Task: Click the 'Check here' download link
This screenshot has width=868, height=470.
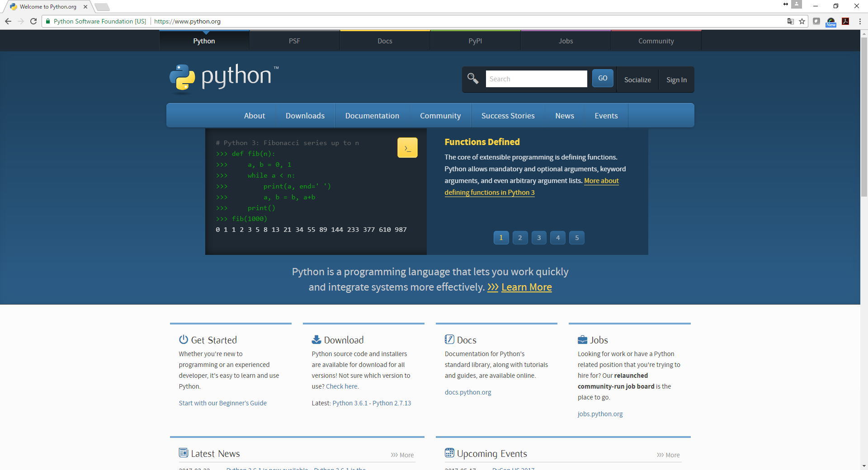Action: pyautogui.click(x=342, y=386)
